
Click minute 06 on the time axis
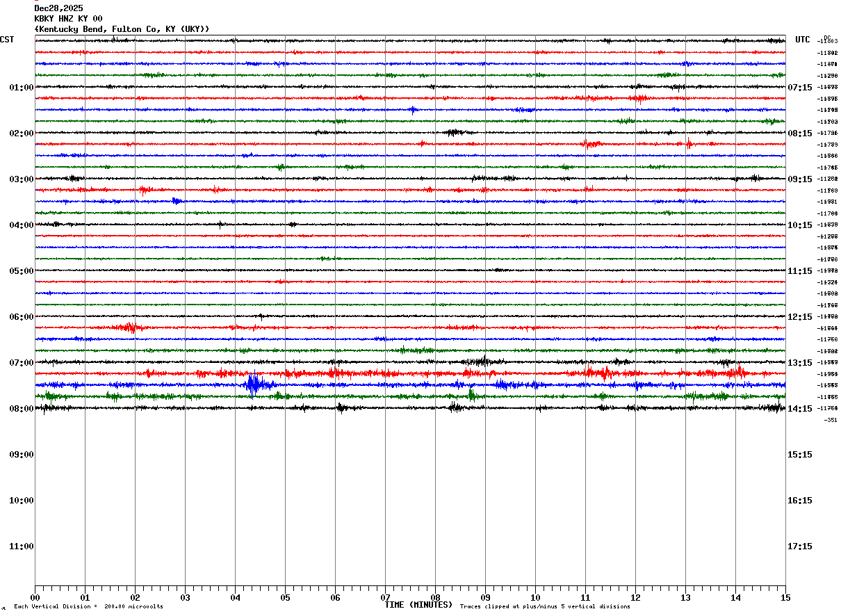(x=335, y=597)
